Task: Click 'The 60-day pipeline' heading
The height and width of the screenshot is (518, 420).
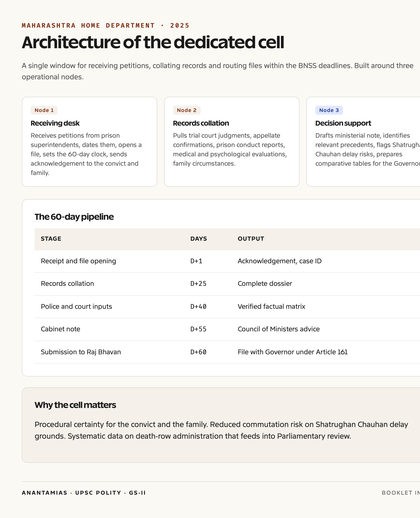Action: pos(74,217)
